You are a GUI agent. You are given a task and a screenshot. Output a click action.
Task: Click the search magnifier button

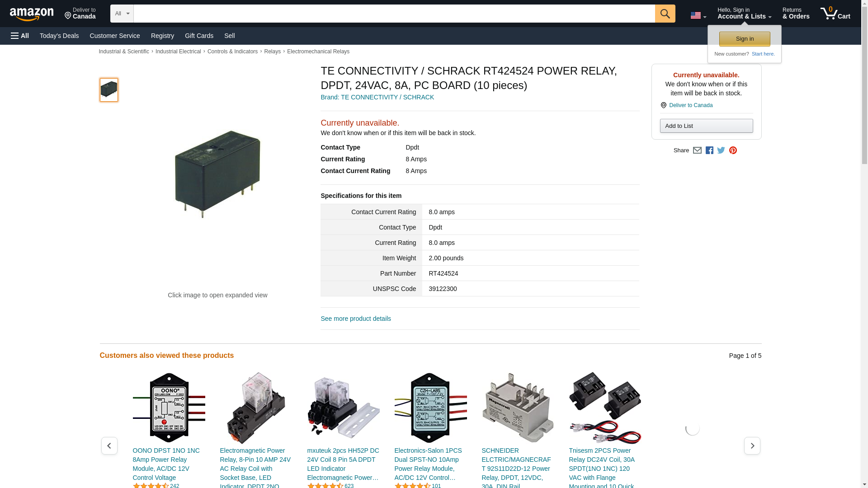(665, 14)
